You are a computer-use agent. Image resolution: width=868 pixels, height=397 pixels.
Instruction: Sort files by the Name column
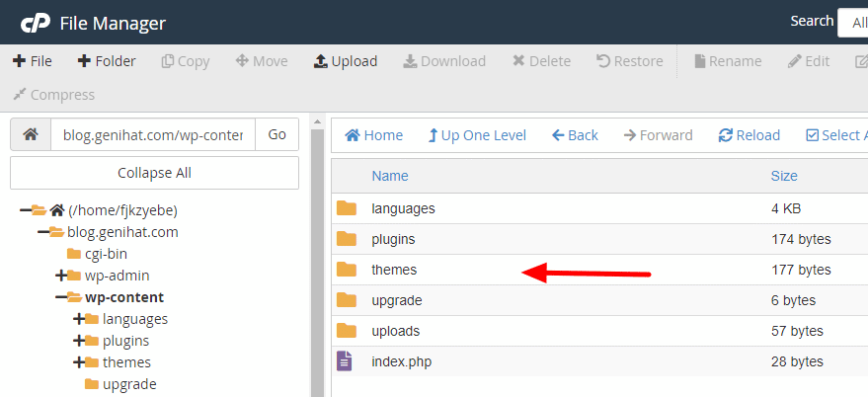point(389,176)
